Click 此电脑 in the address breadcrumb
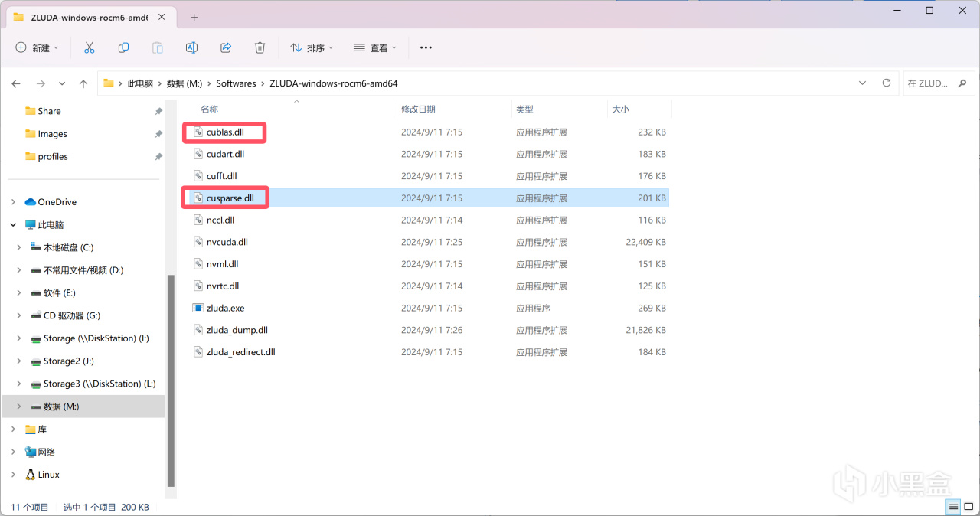The height and width of the screenshot is (516, 980). point(140,83)
